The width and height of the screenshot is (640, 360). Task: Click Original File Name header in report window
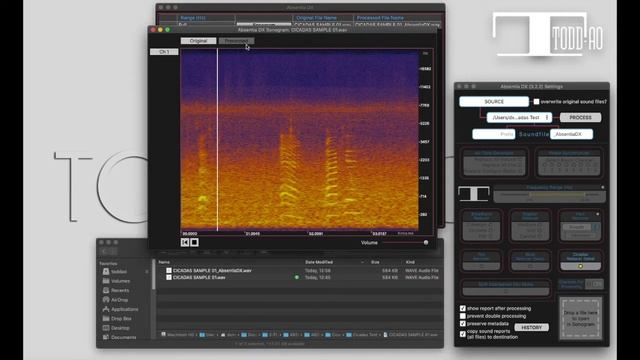tap(316, 18)
